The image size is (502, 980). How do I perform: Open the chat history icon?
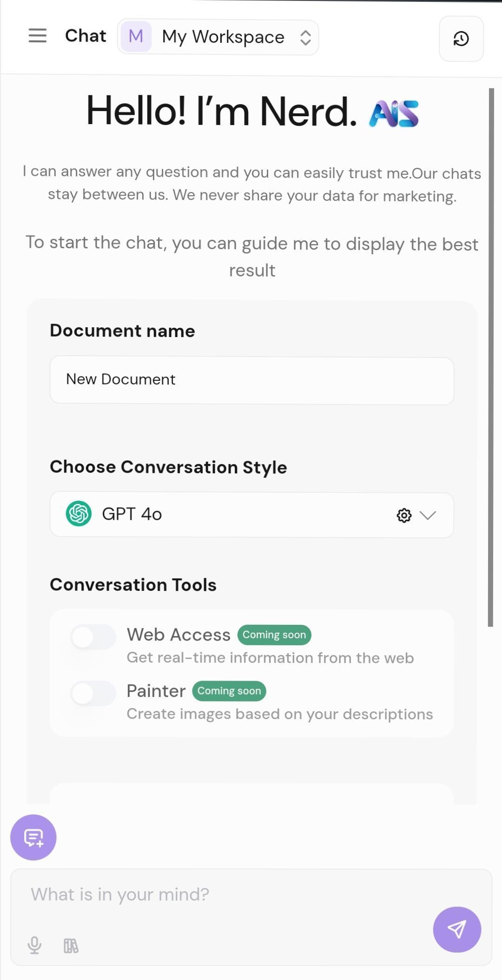click(461, 39)
